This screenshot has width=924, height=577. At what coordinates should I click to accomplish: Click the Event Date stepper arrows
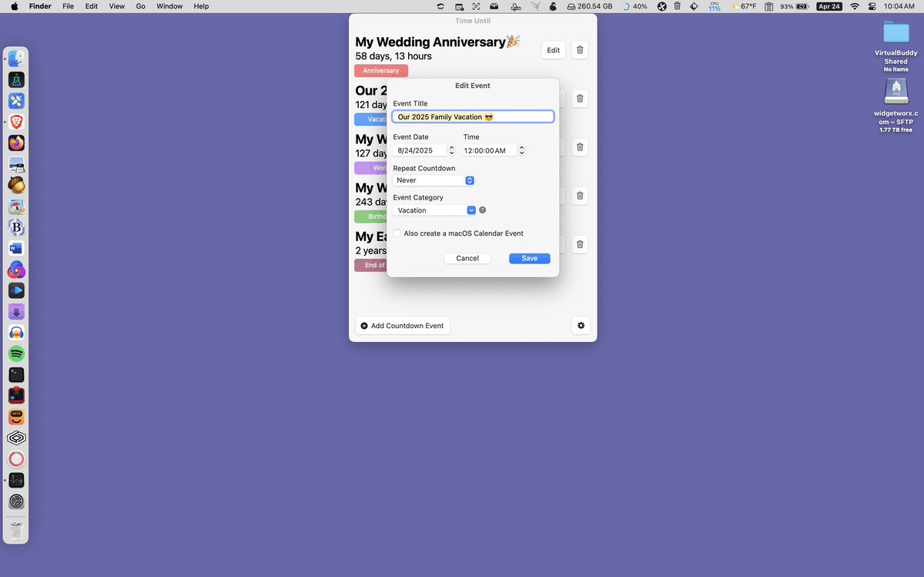point(451,150)
